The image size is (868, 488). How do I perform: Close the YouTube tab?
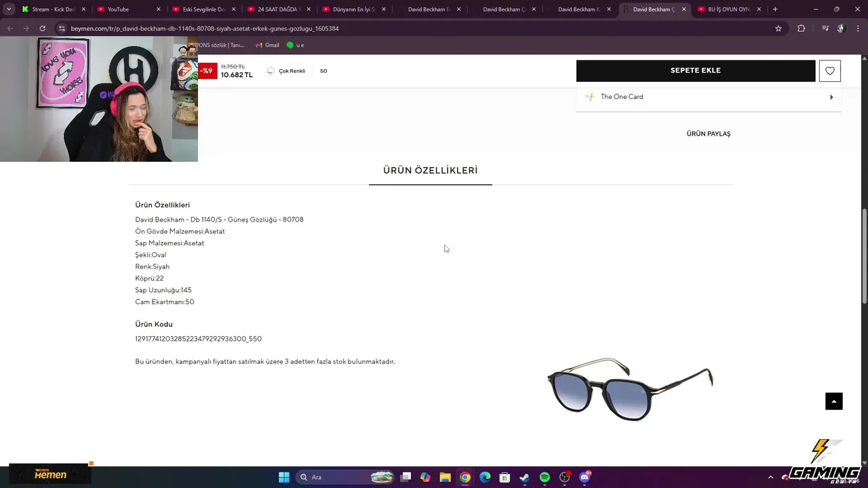(x=159, y=9)
